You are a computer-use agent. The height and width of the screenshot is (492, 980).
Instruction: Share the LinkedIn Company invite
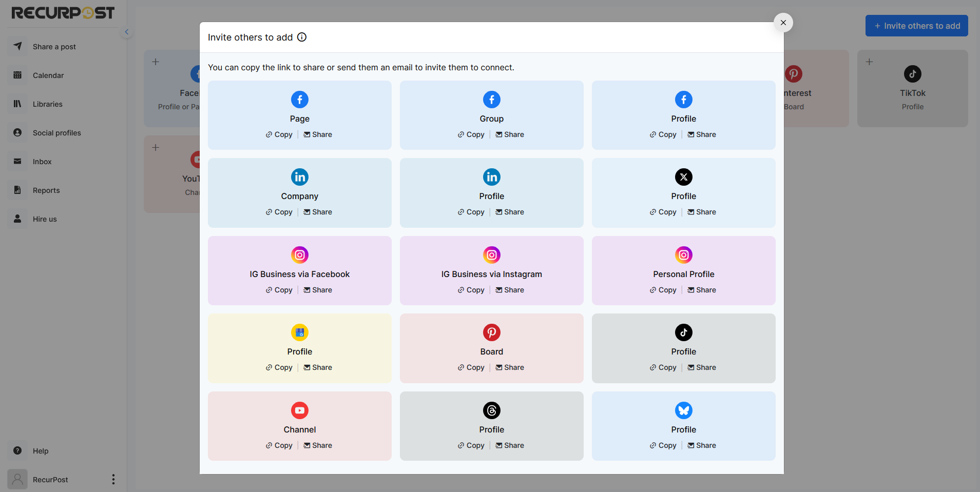tap(318, 212)
